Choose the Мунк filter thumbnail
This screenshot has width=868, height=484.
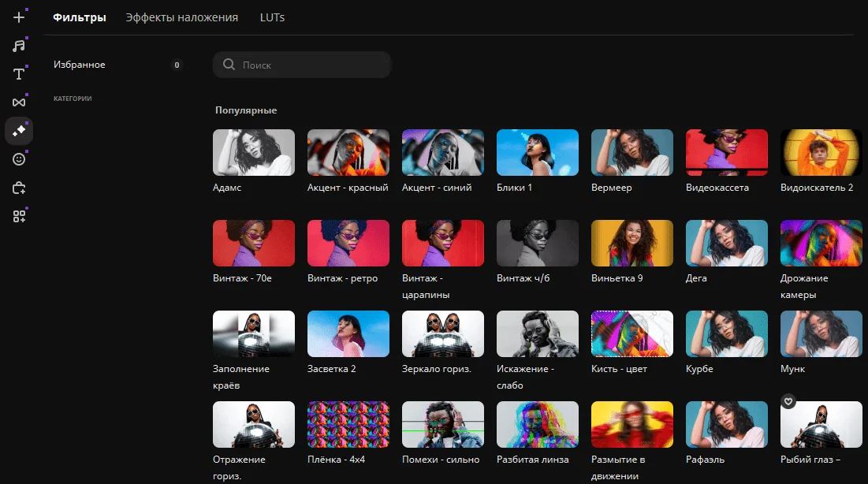point(821,333)
